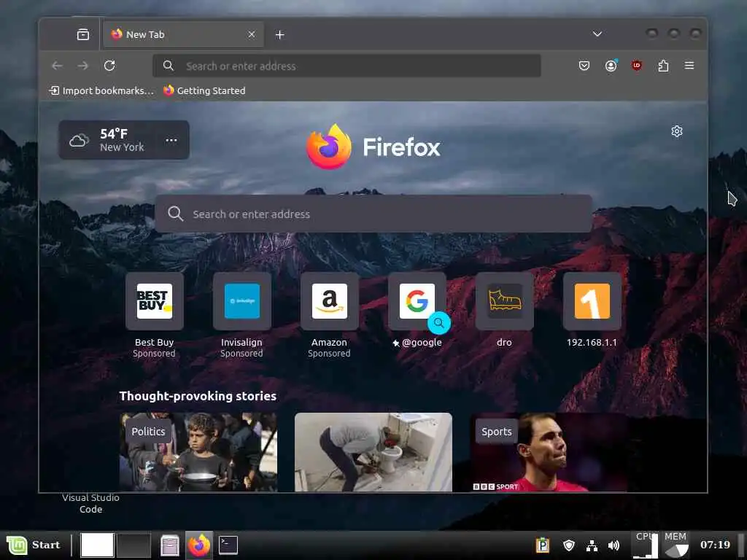Open the shield security tray icon

pyautogui.click(x=569, y=545)
